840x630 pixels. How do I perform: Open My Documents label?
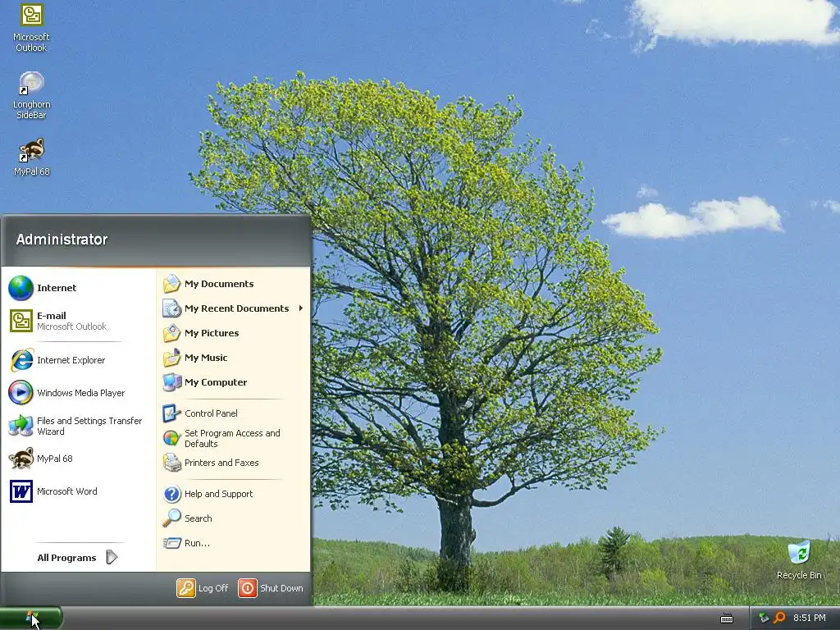click(219, 283)
